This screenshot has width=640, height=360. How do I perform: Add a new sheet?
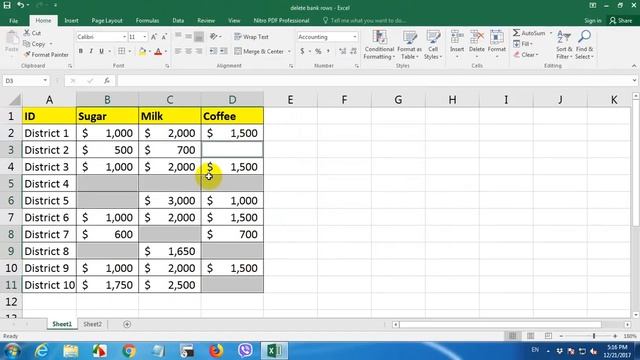[x=127, y=324]
